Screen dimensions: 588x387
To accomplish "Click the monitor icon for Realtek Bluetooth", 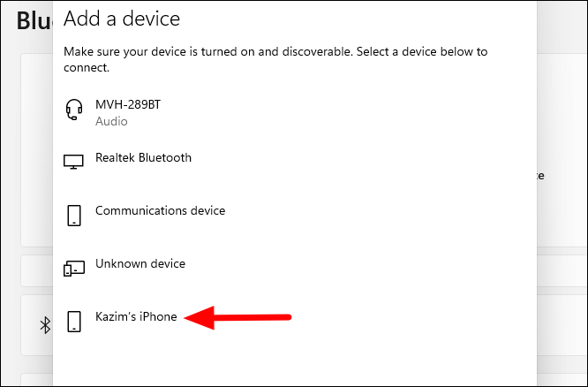I will [x=73, y=163].
